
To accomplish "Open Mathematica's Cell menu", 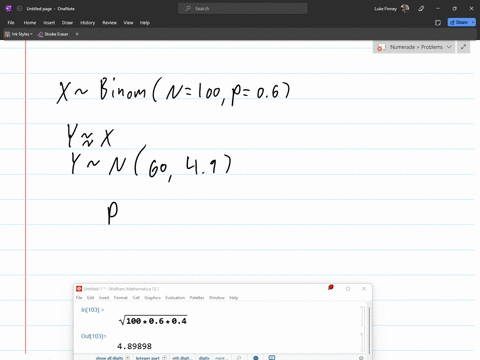I will point(136,298).
